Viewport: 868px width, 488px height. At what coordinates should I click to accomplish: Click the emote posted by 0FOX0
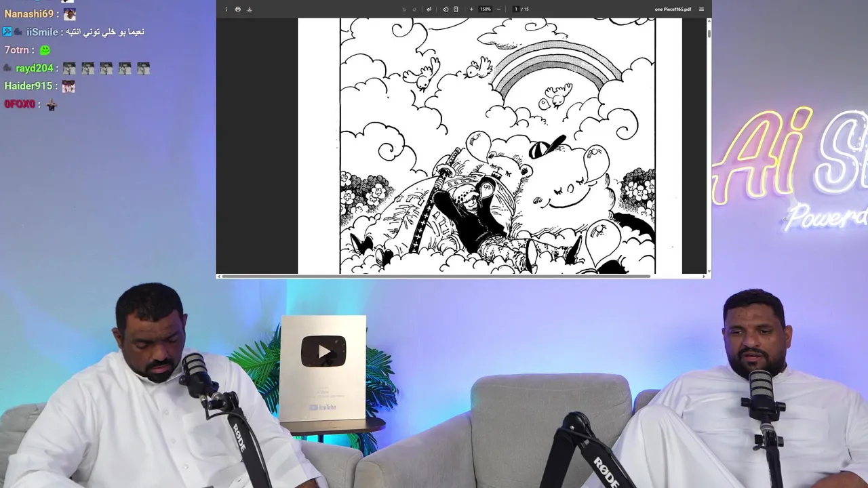pyautogui.click(x=50, y=104)
